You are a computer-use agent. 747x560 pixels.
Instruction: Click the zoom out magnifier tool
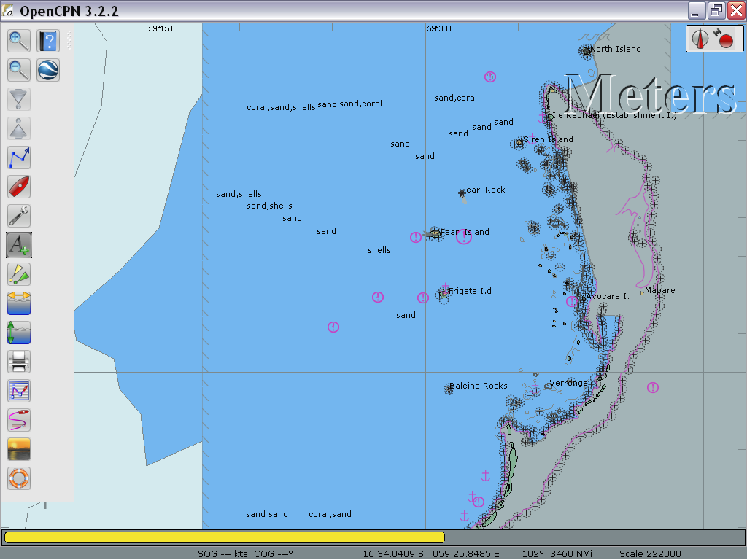pyautogui.click(x=19, y=70)
